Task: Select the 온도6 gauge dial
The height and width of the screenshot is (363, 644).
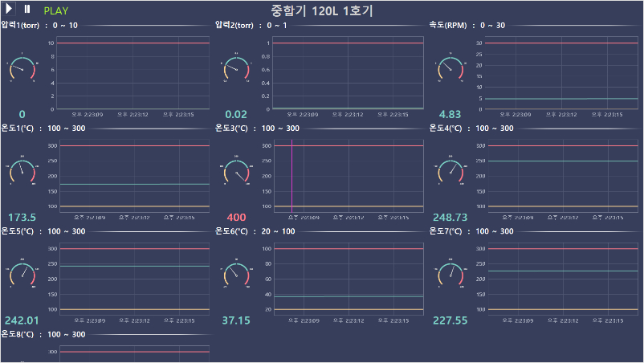Action: pos(236,274)
